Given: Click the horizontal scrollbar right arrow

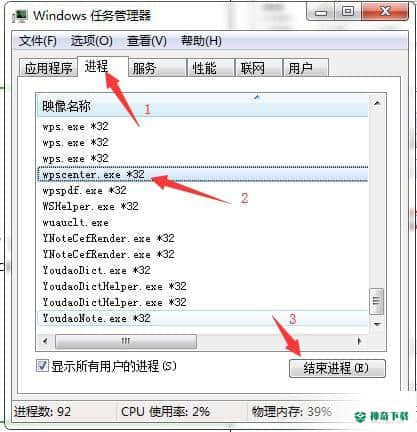Looking at the screenshot, I should [x=359, y=341].
